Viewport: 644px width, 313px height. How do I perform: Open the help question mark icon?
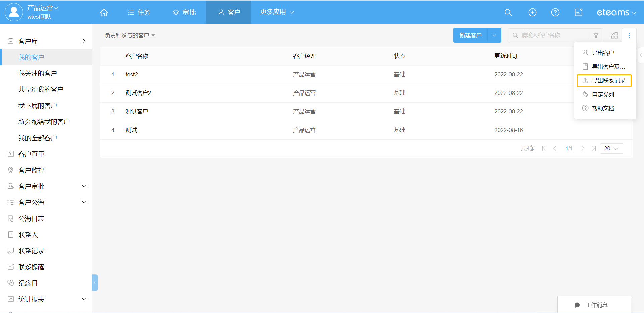[555, 12]
